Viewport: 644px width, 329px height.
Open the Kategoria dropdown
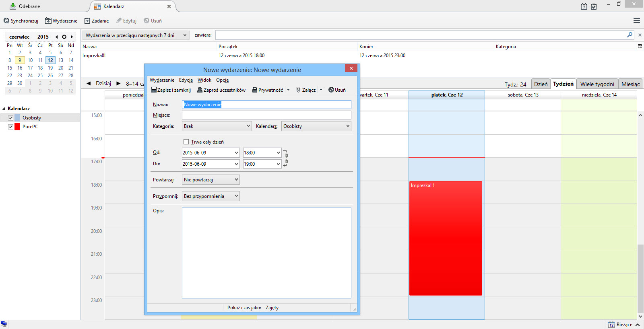click(217, 126)
